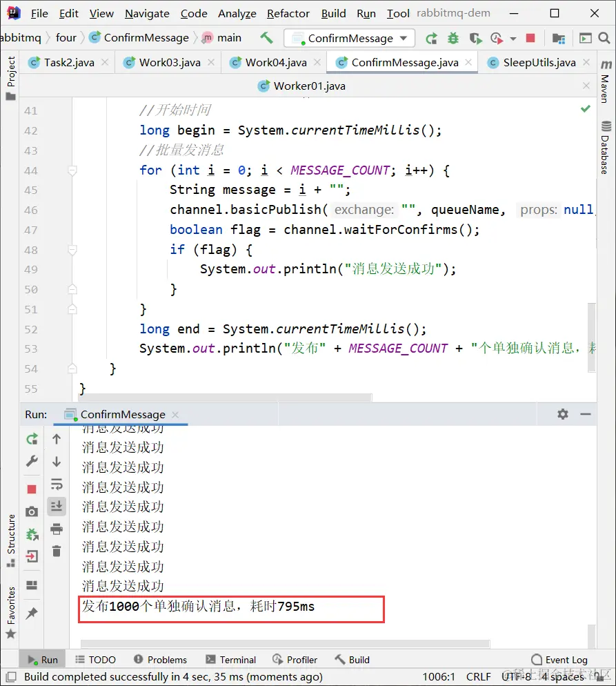This screenshot has height=686, width=616.
Task: Hide the Run tool window
Action: tap(586, 414)
